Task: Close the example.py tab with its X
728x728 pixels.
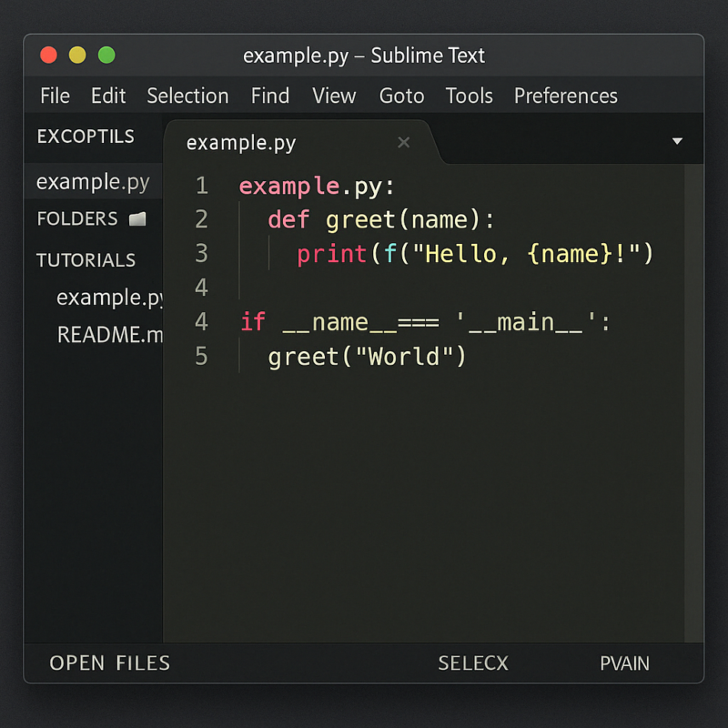Action: 403,142
